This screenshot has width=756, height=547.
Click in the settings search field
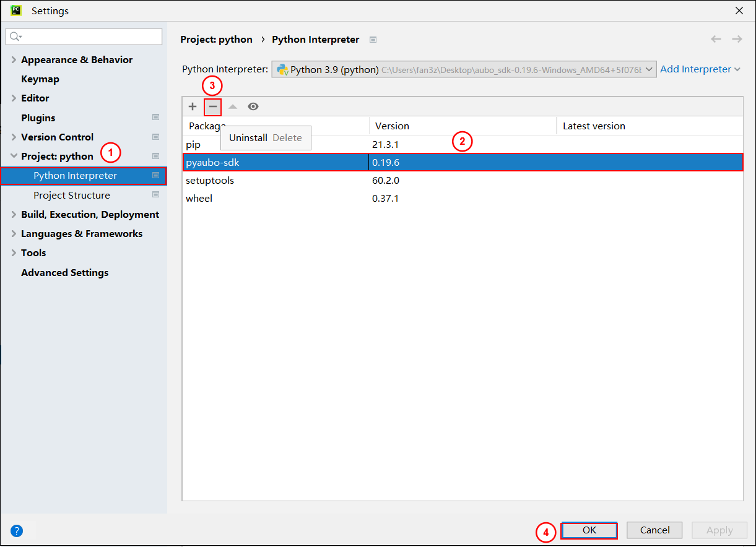click(x=84, y=37)
